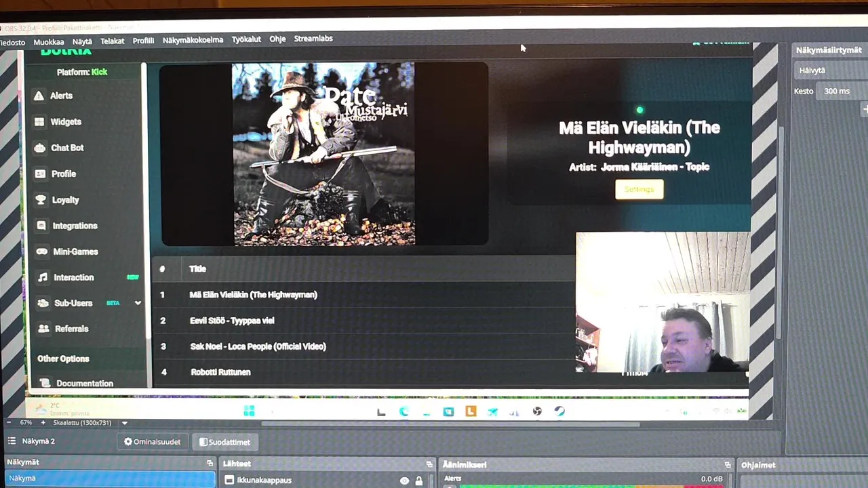868x488 pixels.
Task: Click the Ikkunakaappaus window capture icon
Action: point(229,480)
